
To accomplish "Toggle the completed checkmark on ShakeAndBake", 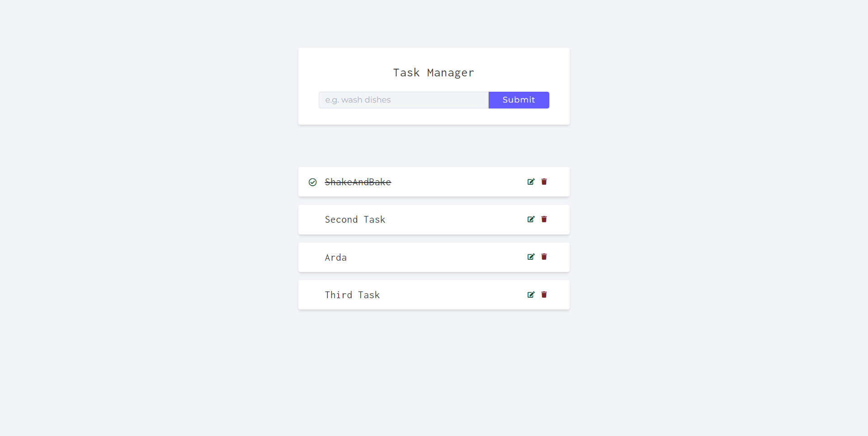I will pos(312,182).
